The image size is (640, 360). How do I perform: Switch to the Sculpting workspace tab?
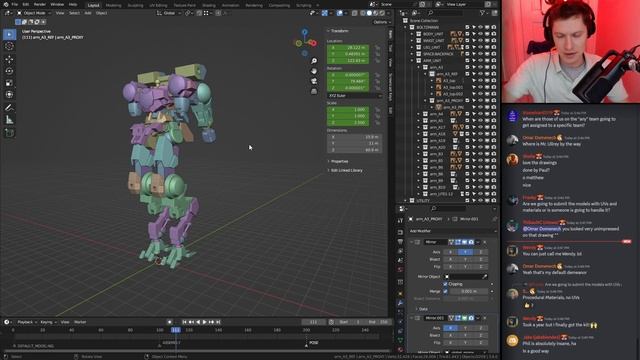coord(135,5)
